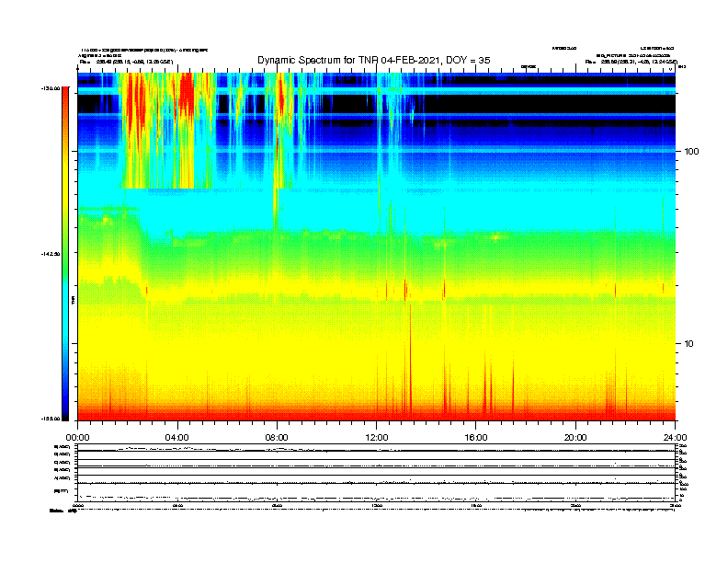Click the 20:00 time axis label
The height and width of the screenshot is (563, 728).
coord(575,438)
